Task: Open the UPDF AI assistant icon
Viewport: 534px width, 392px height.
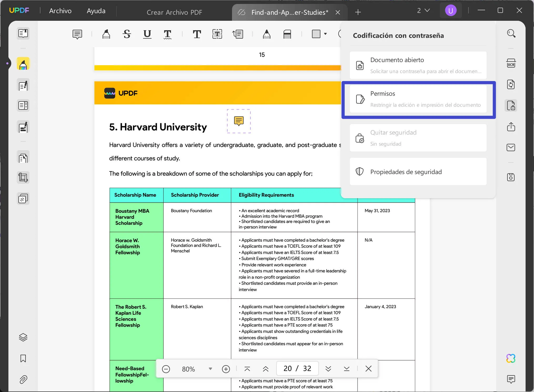Action: coord(511,358)
